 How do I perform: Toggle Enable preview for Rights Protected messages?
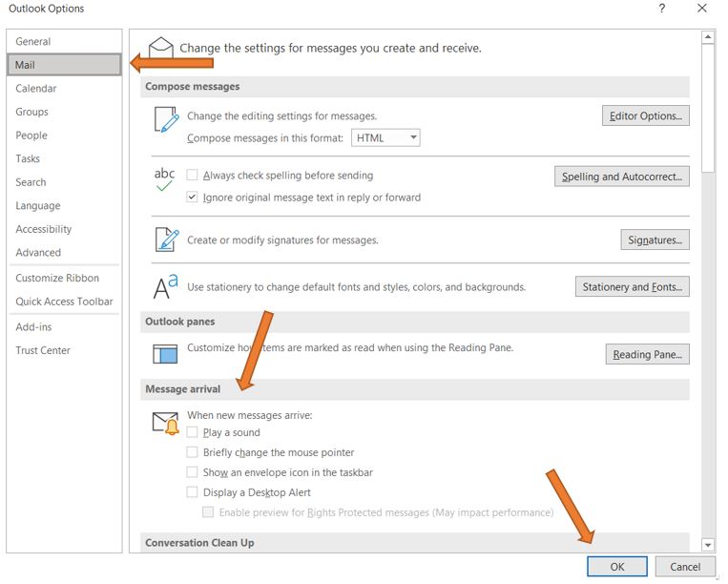point(208,512)
